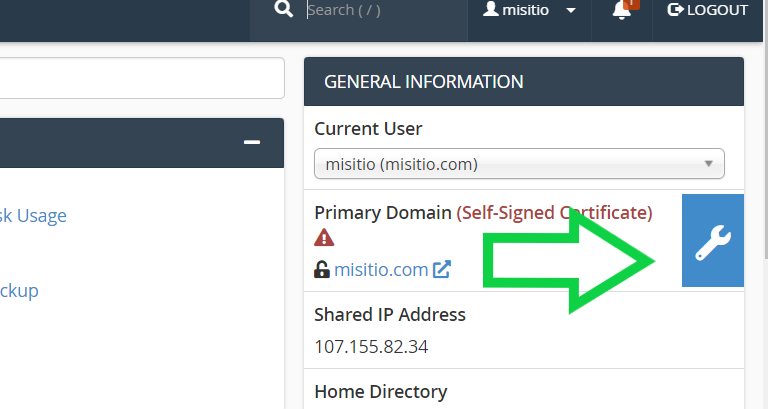Expand the Current User misitio (misitio.com) dropdown
The image size is (768, 409).
pos(519,164)
